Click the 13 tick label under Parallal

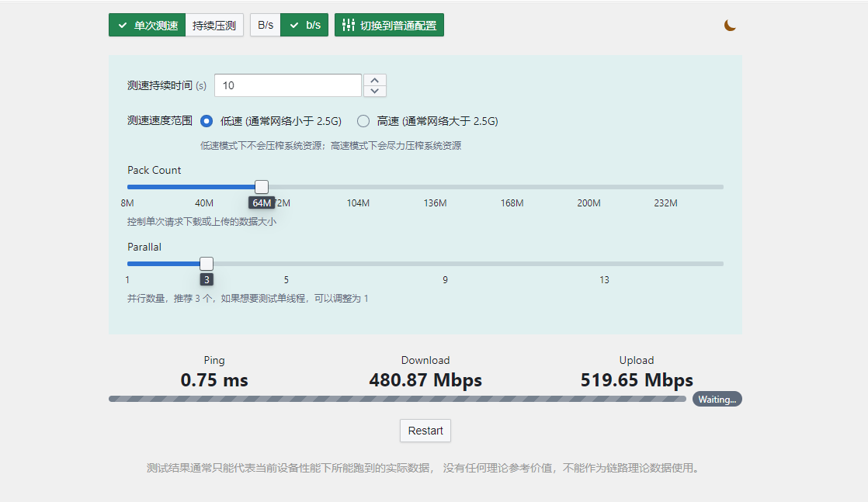(x=604, y=280)
